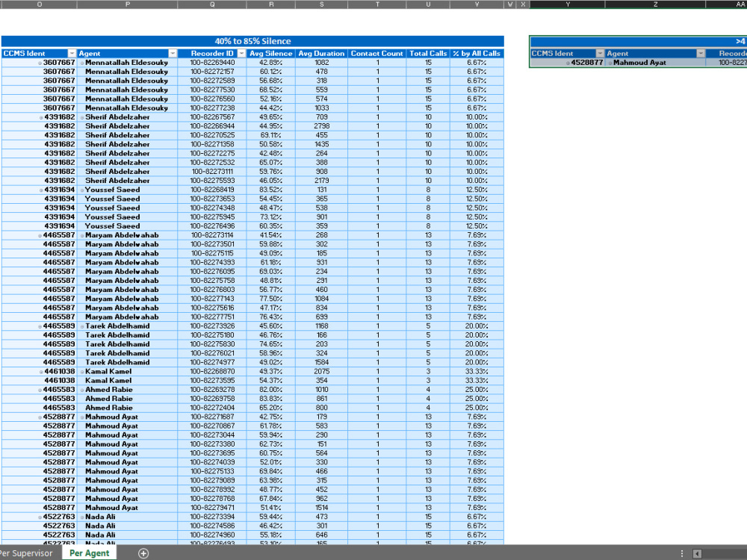Click the horizontal scroll left arrow

pos(697,553)
